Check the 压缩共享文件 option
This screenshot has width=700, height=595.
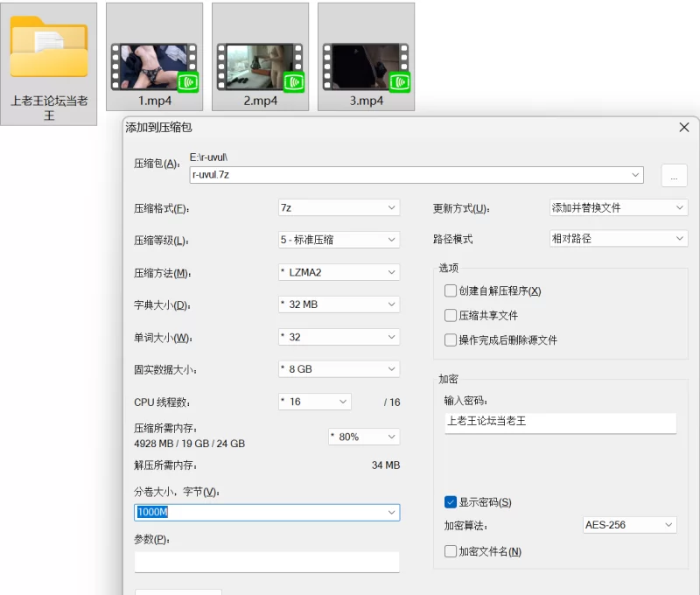tap(451, 316)
